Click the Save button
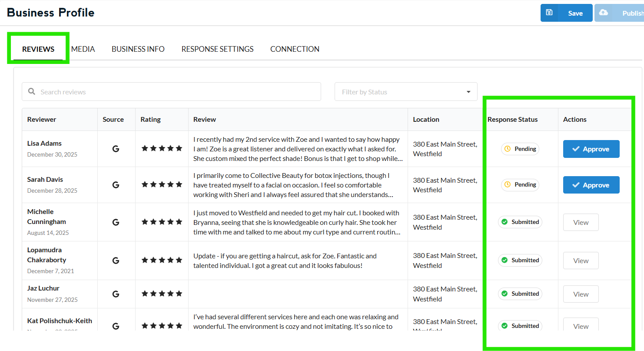The image size is (644, 351). [574, 13]
